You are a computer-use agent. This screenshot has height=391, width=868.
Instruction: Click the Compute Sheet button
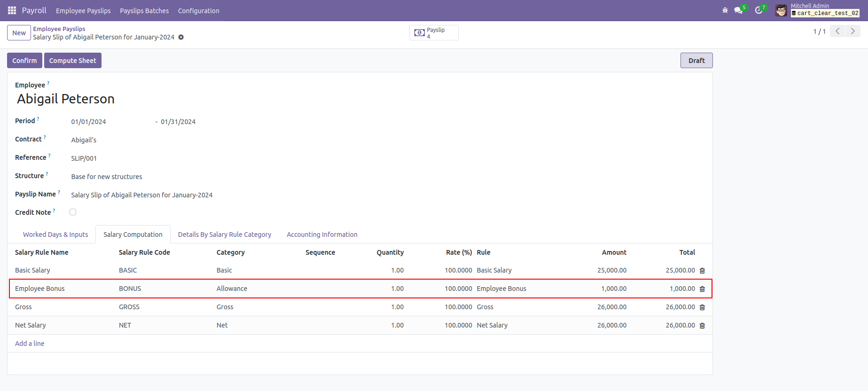tap(73, 61)
